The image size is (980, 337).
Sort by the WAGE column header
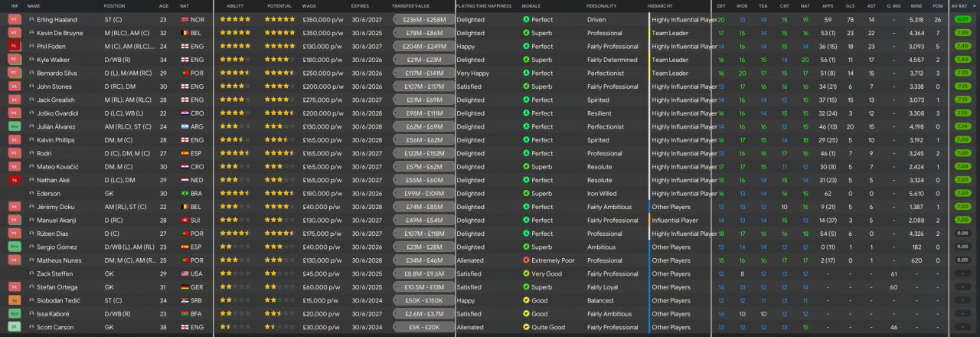tap(309, 5)
